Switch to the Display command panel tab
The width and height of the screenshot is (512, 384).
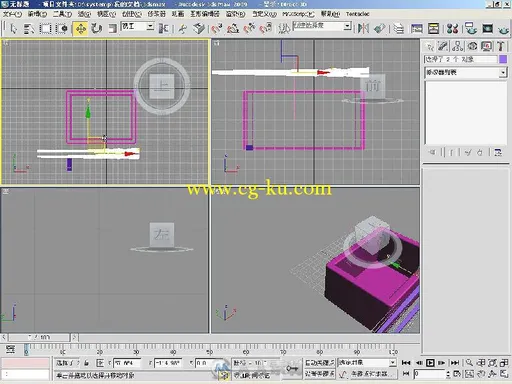(x=486, y=46)
